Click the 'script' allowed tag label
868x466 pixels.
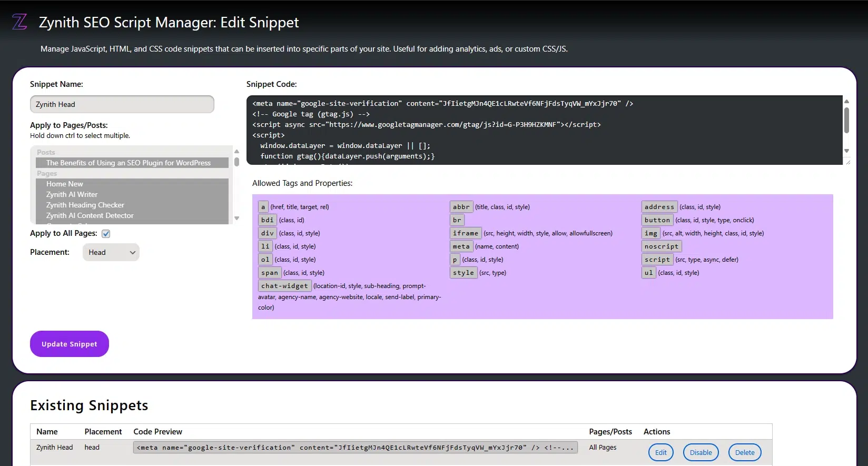(657, 260)
